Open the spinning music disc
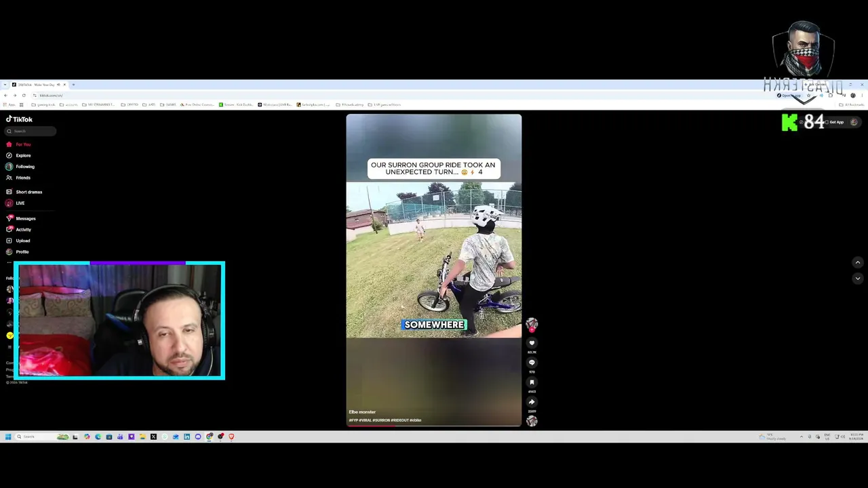 [x=532, y=421]
